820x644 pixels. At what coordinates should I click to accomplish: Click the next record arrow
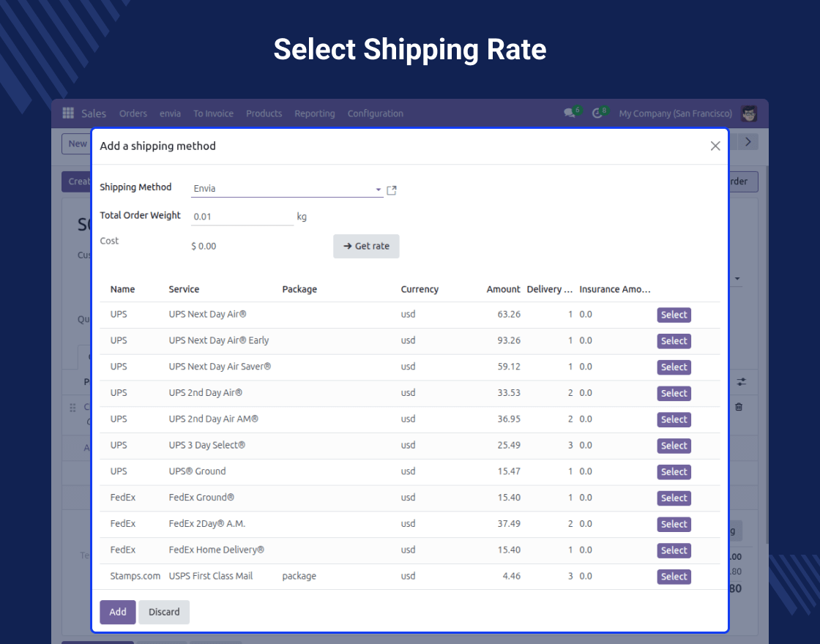[748, 142]
